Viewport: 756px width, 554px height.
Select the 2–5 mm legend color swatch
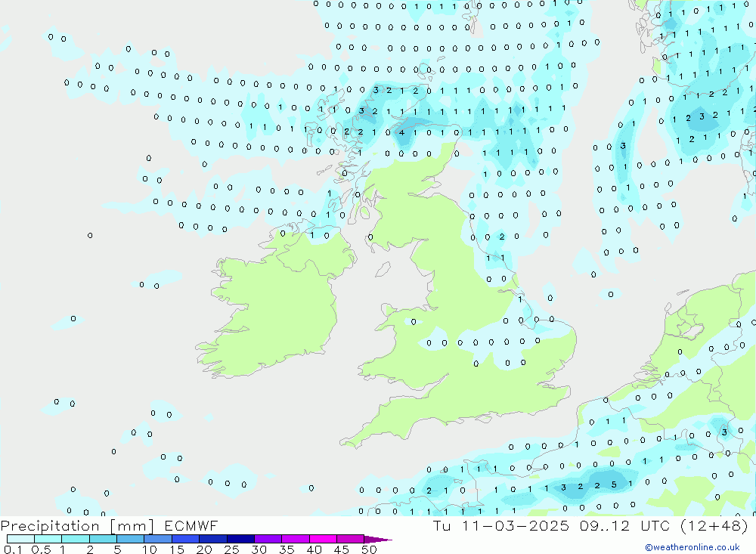(103, 539)
